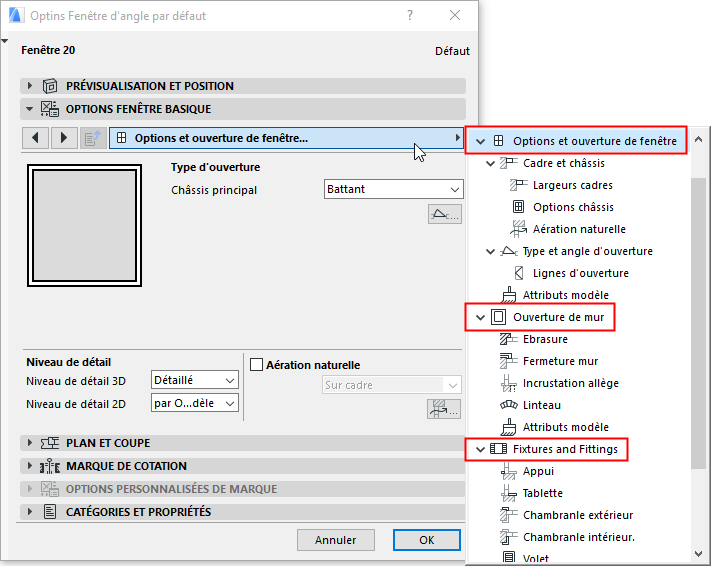Screen dimensions: 711x566
Task: Click tree list scrollbar down arrow
Action: point(698,553)
